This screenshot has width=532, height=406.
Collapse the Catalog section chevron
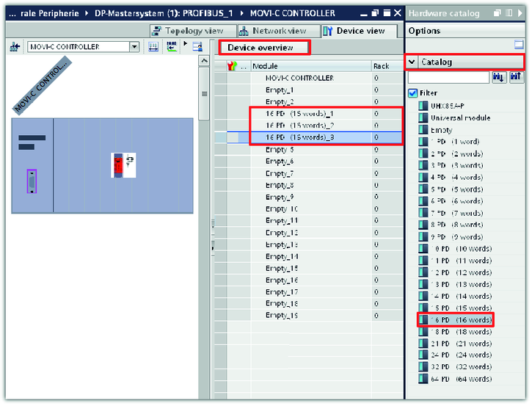click(412, 62)
